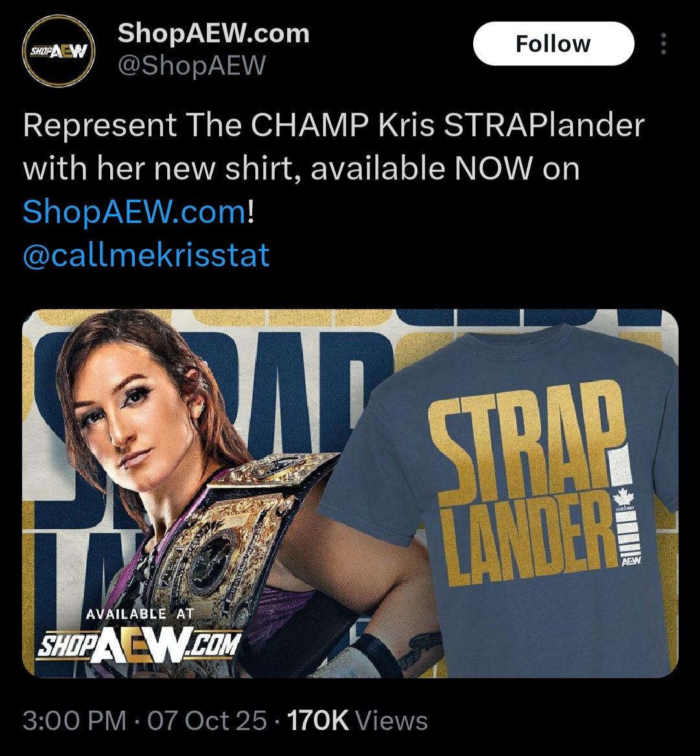Follow the ShopAEW account
Viewport: 700px width, 756px height.
click(x=554, y=44)
